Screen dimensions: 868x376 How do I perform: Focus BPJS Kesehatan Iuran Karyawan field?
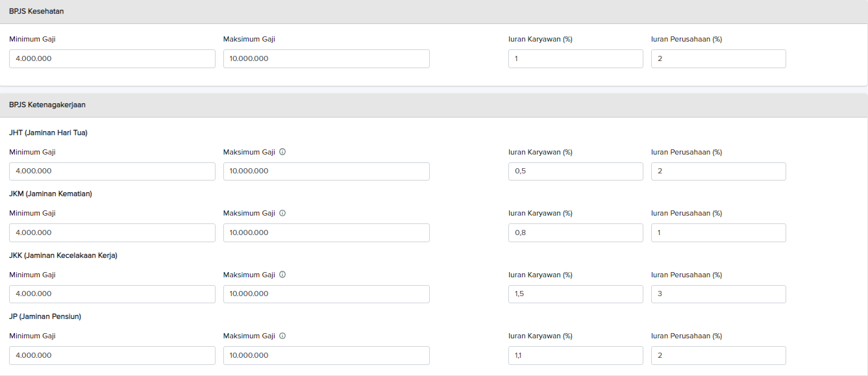[575, 58]
